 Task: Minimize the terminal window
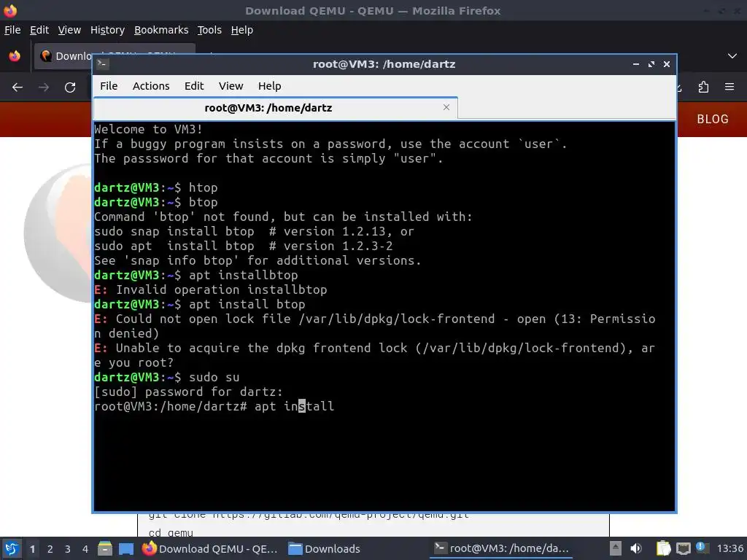[635, 64]
